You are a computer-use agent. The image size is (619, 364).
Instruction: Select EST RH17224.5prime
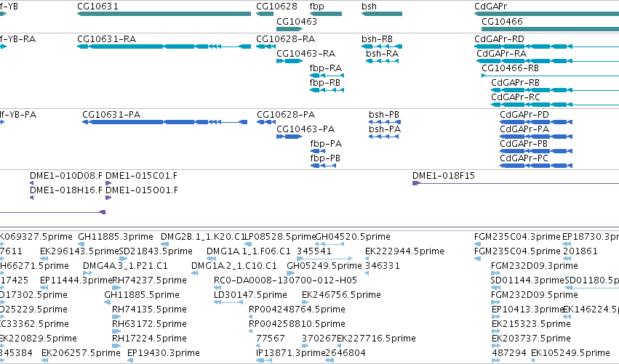coord(116,346)
